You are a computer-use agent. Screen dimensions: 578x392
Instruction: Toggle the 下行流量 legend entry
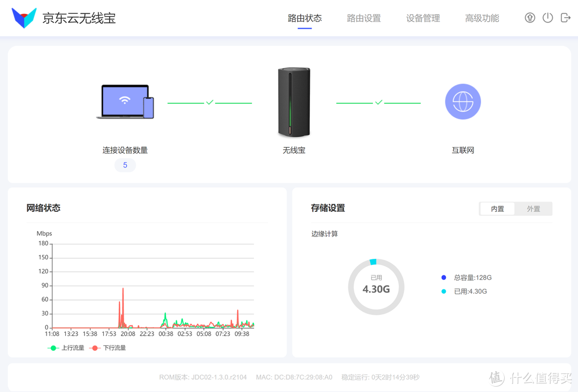(108, 348)
